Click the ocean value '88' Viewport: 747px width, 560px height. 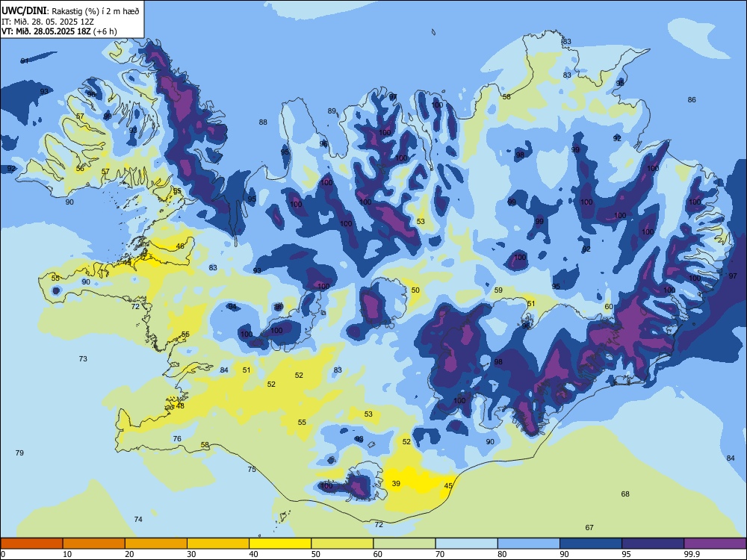pyautogui.click(x=263, y=122)
